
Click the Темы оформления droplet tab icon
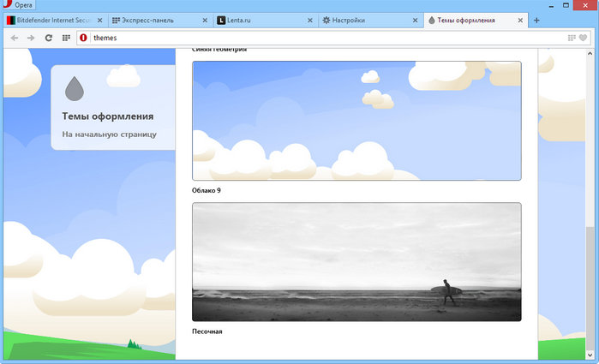(x=432, y=21)
